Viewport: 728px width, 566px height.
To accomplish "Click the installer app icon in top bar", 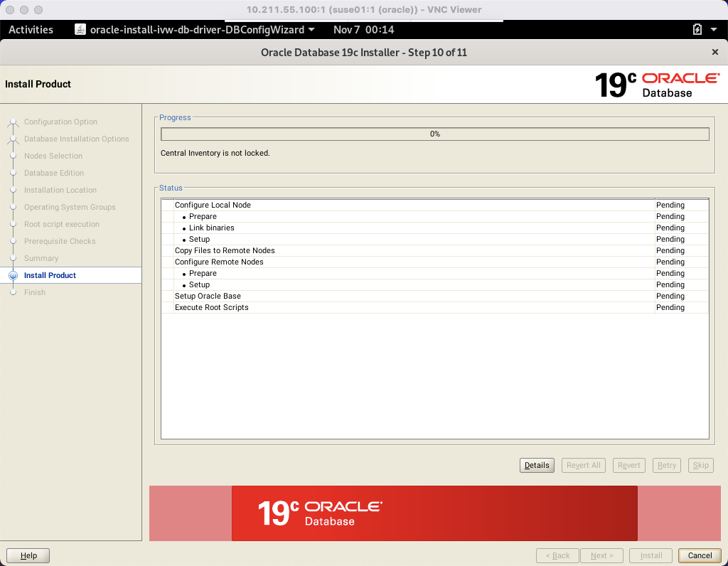I will [80, 30].
